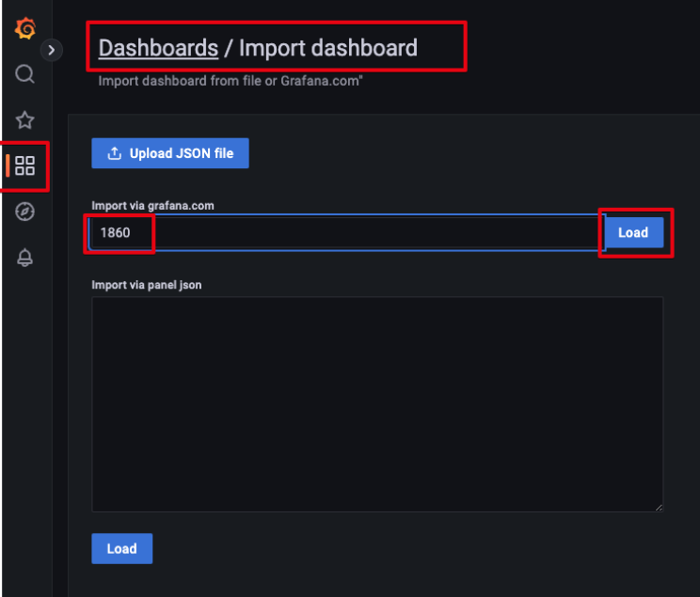Open the search magnifier in sidebar
Viewport: 700px width, 597px height.
25,74
